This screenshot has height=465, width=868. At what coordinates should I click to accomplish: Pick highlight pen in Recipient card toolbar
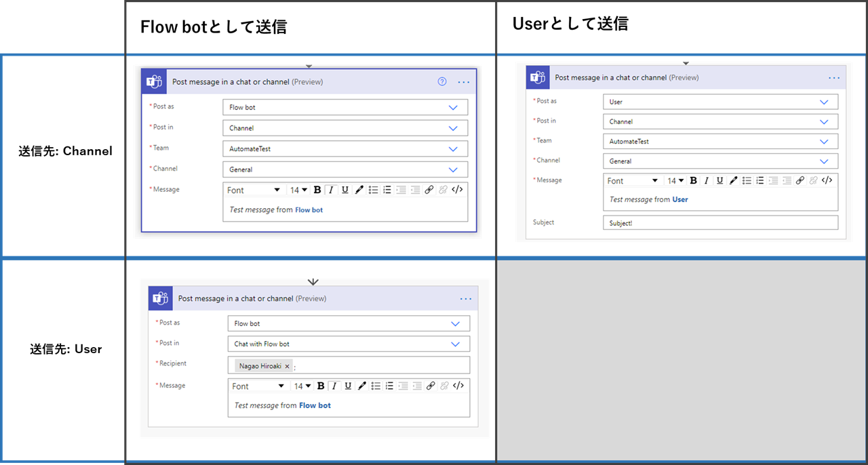(361, 386)
